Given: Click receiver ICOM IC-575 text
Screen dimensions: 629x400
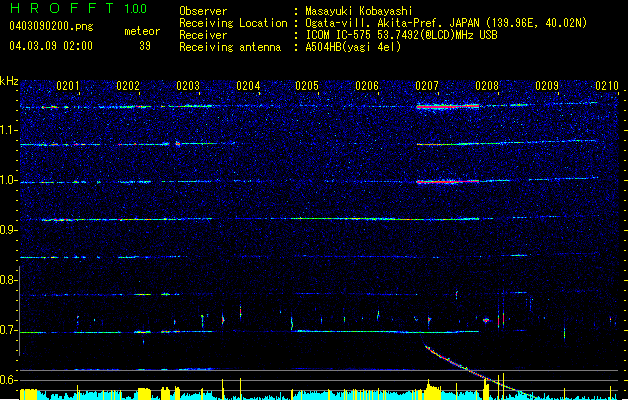Looking at the screenshot, I should point(402,35).
